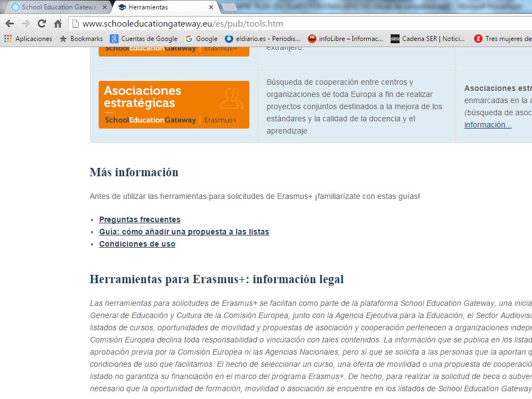Open the Condiciones de uso link
The height and width of the screenshot is (399, 532).
pyautogui.click(x=137, y=244)
